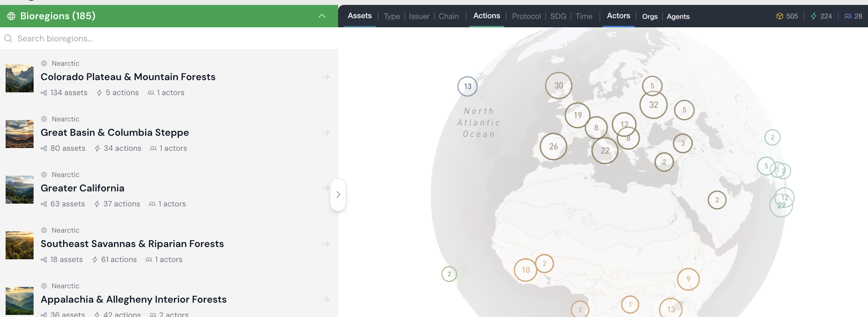Viewport: 868px width, 317px height.
Task: Click arrow icon for Southeast Savannas & Riparian Forests
Action: [x=325, y=244]
